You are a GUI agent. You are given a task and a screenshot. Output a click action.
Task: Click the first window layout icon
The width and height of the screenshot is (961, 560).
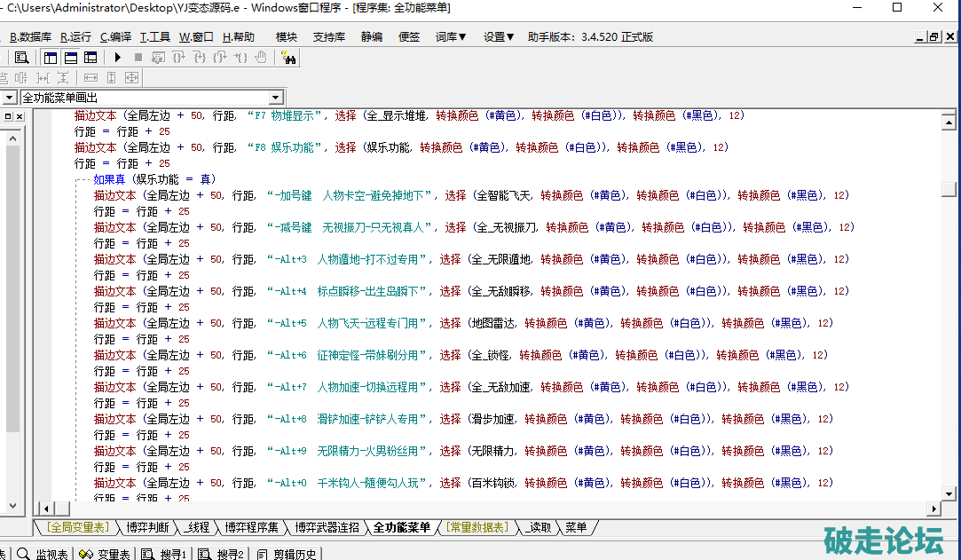50,58
